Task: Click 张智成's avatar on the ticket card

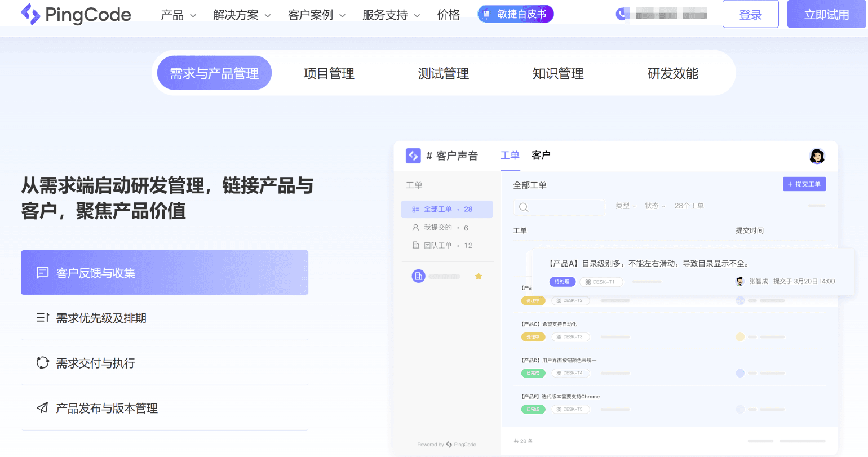Action: tap(740, 281)
